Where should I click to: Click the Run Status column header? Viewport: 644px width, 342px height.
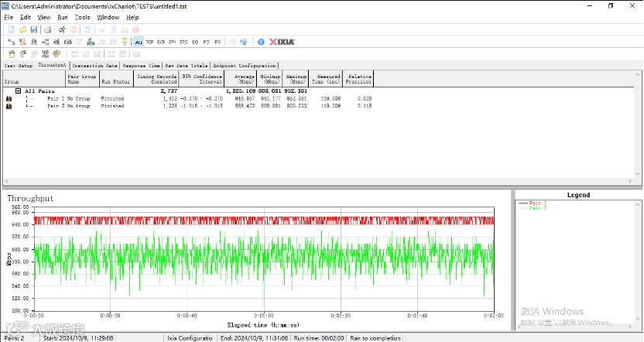116,79
